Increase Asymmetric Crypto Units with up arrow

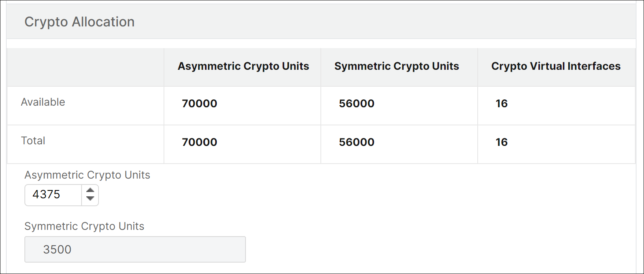(x=90, y=191)
